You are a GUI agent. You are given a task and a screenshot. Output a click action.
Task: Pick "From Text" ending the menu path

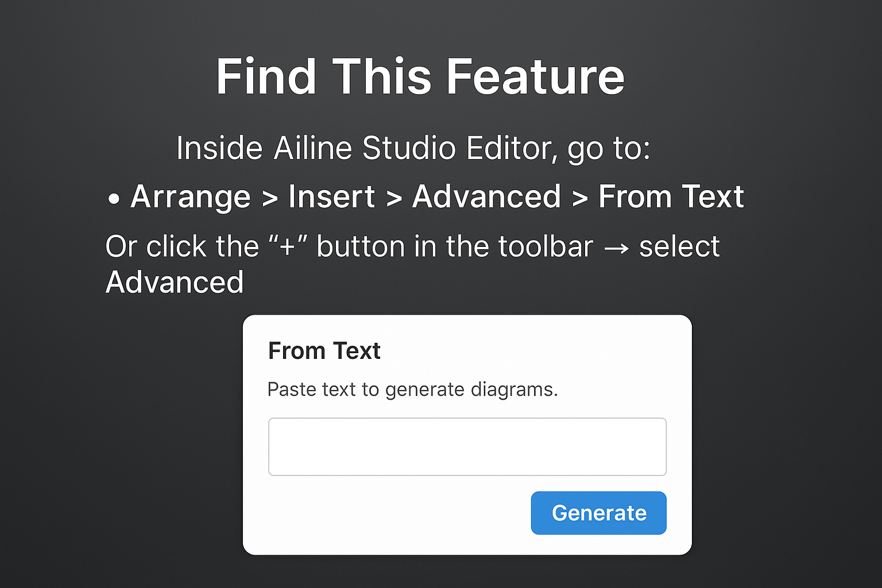click(x=671, y=197)
